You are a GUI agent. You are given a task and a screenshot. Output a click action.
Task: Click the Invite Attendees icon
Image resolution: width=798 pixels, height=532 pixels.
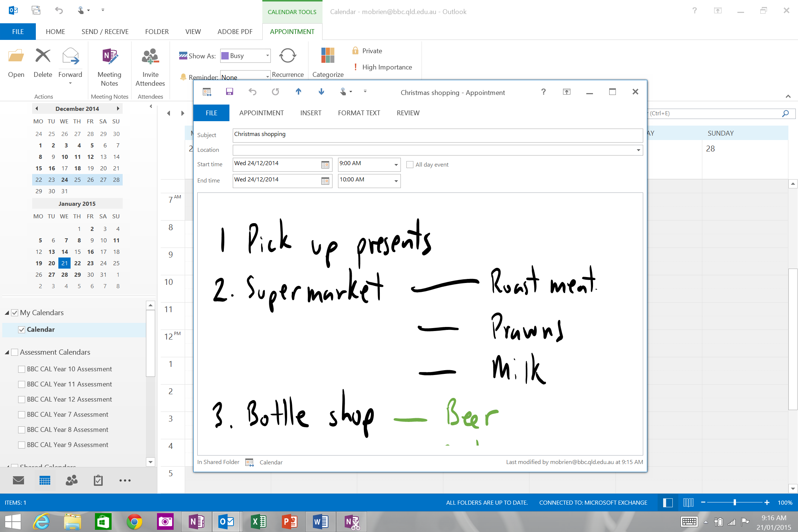tap(150, 56)
